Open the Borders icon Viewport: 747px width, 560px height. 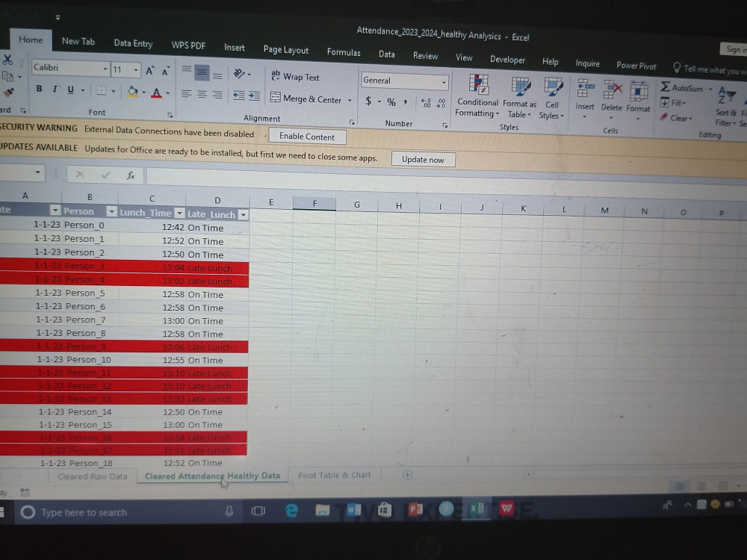[x=102, y=90]
